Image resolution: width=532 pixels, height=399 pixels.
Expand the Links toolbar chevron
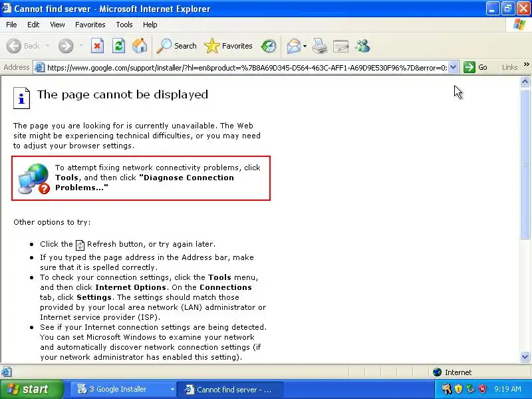[526, 65]
